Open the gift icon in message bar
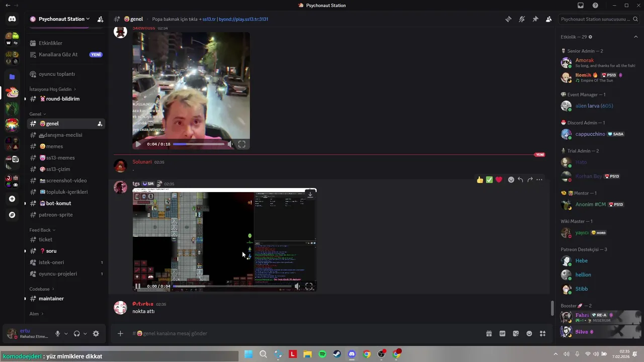Image resolution: width=644 pixels, height=362 pixels. tap(489, 333)
